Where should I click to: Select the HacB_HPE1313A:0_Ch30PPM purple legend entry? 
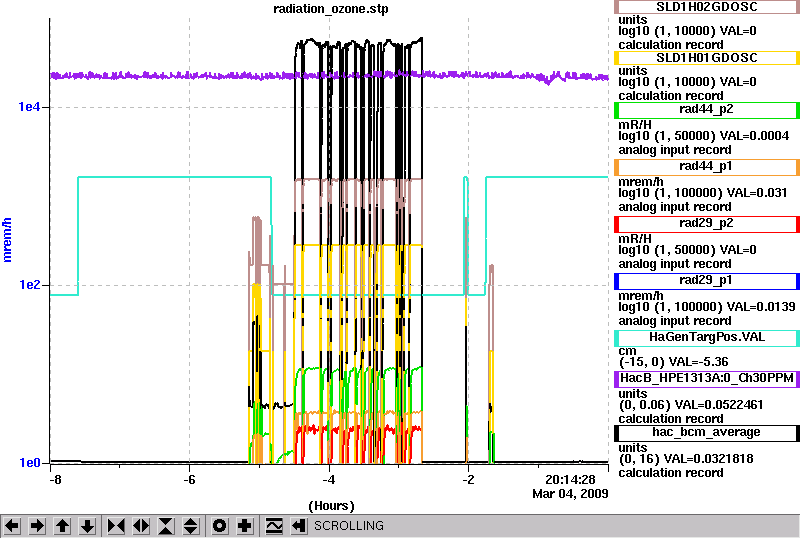pyautogui.click(x=707, y=379)
